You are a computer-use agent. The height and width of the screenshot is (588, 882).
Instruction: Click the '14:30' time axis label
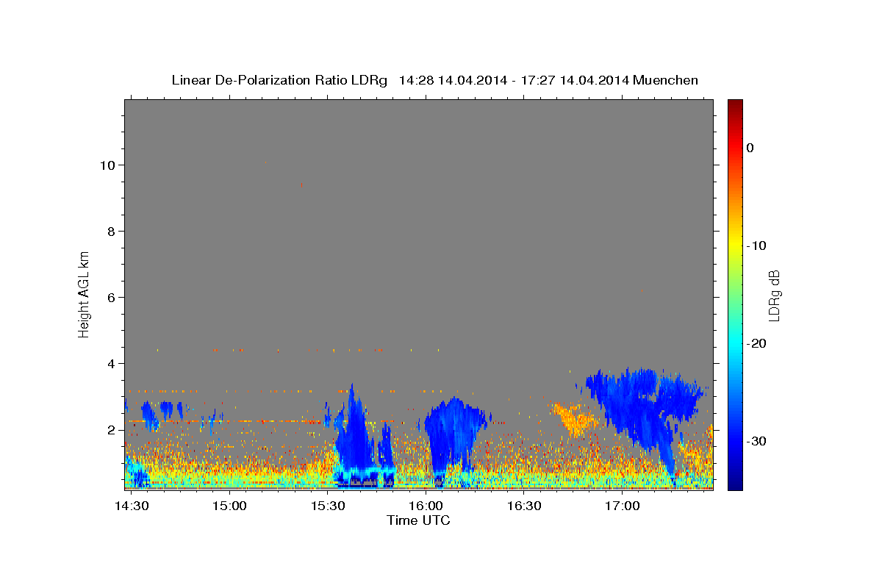click(x=132, y=506)
